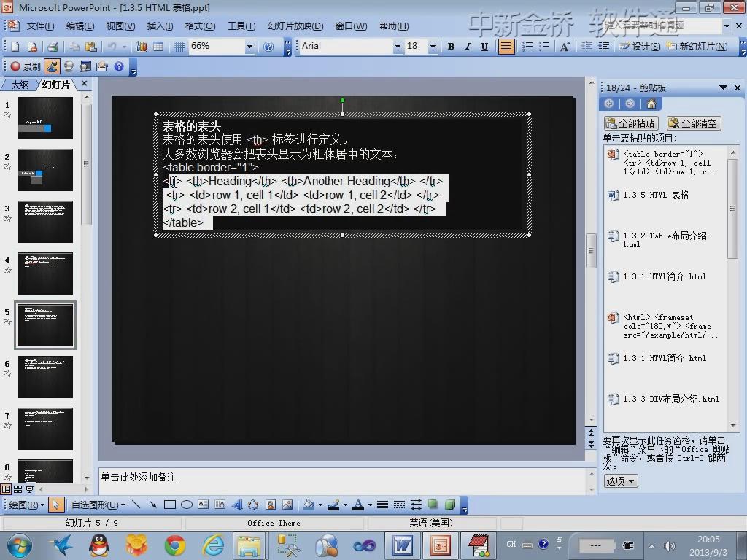Viewport: 747px width, 560px height.
Task: Insert a table from the toolbar
Action: click(x=158, y=46)
